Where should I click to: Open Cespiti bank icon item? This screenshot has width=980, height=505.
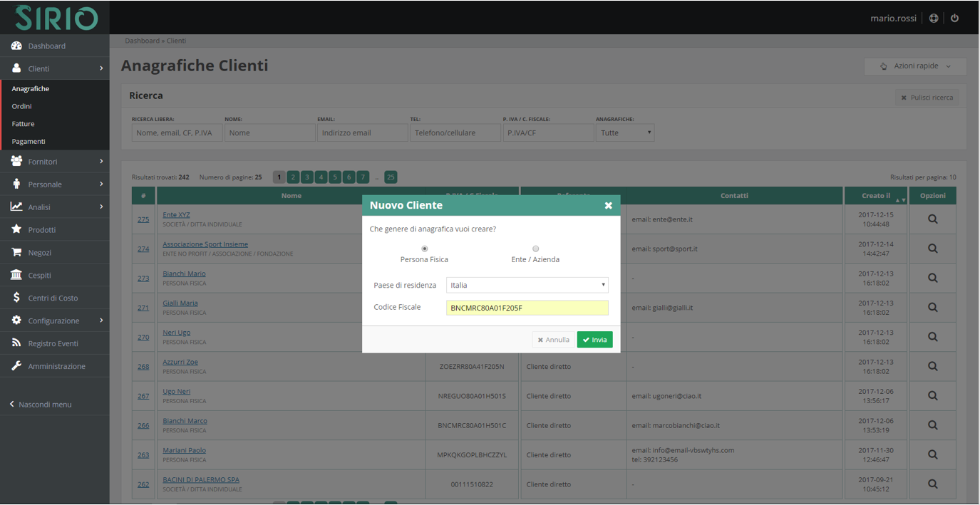coord(39,276)
